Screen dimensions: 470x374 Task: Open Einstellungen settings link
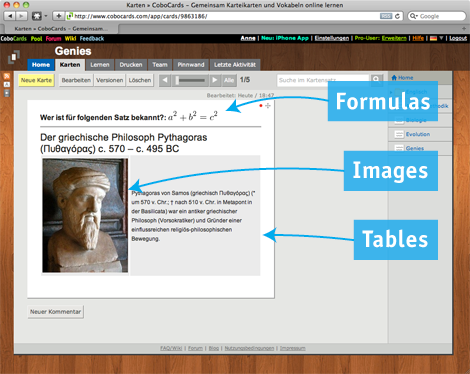pos(332,38)
